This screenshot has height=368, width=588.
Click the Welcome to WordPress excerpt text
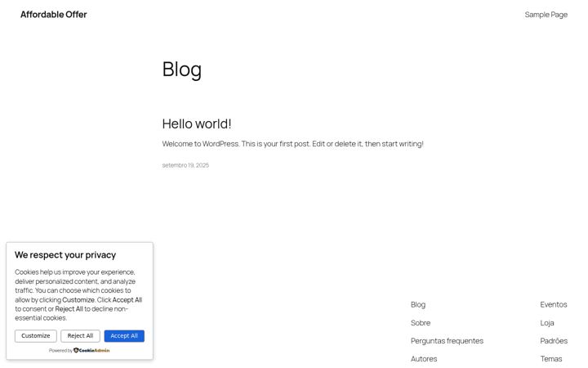pos(292,144)
